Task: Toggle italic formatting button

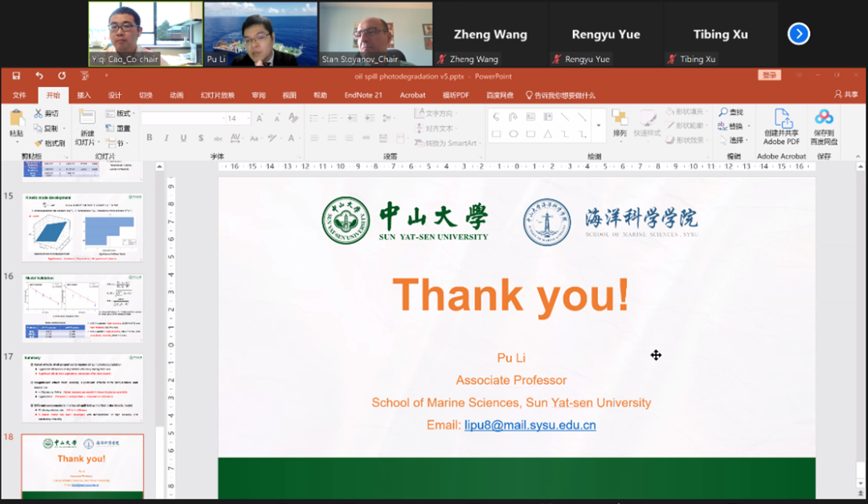Action: tap(166, 138)
